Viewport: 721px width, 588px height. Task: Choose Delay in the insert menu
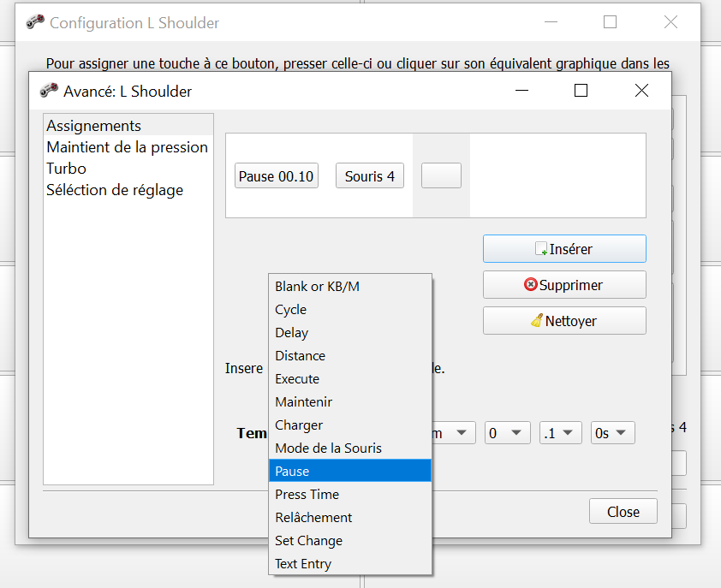(x=292, y=333)
